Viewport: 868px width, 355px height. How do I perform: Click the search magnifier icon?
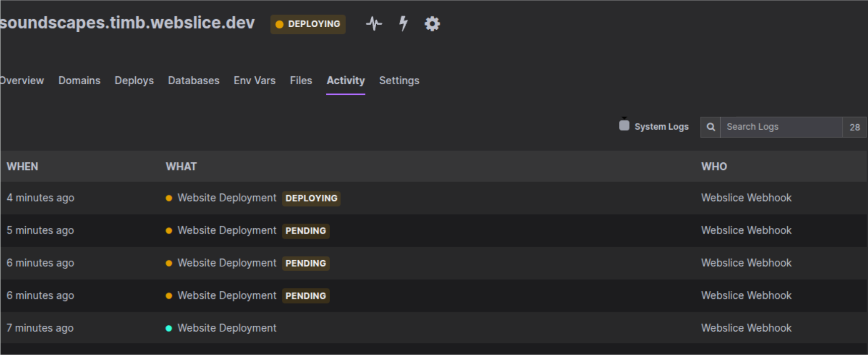[710, 127]
